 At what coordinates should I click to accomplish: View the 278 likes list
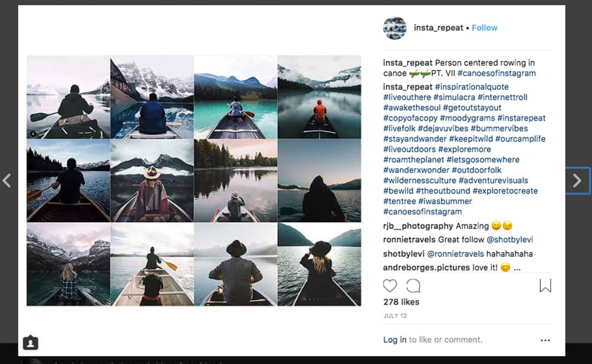(x=401, y=302)
